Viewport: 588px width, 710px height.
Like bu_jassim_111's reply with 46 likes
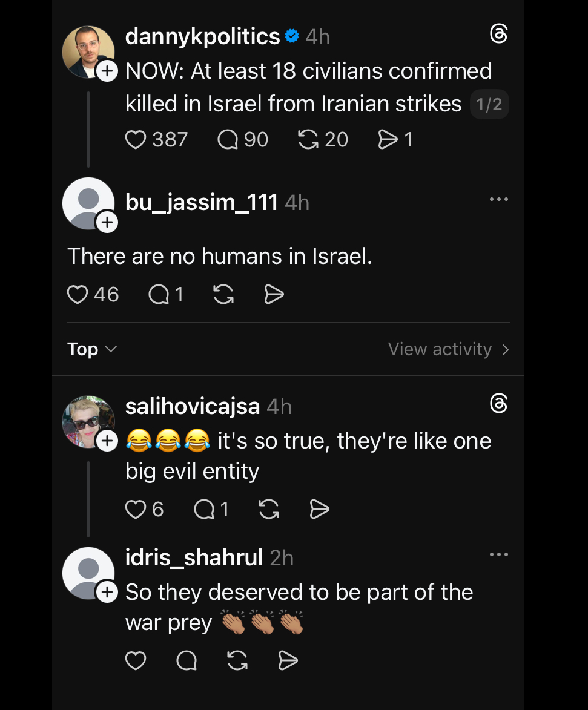coord(78,295)
